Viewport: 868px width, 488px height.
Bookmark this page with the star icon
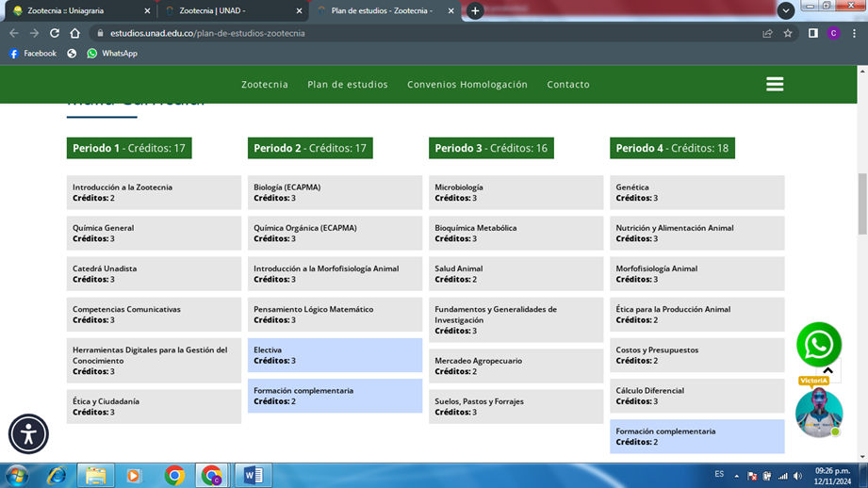pyautogui.click(x=788, y=33)
